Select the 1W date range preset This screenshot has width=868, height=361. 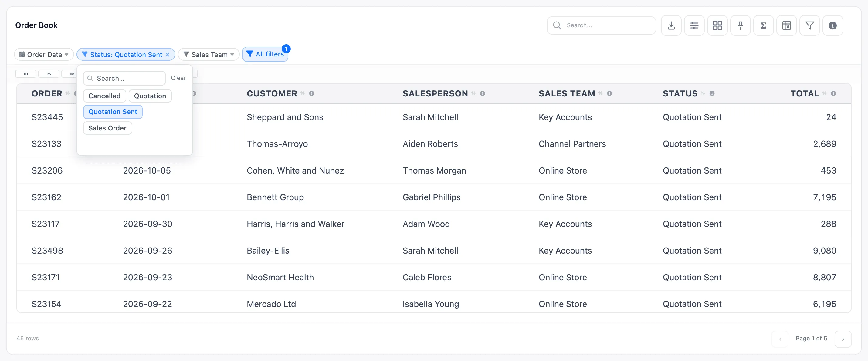click(x=49, y=74)
